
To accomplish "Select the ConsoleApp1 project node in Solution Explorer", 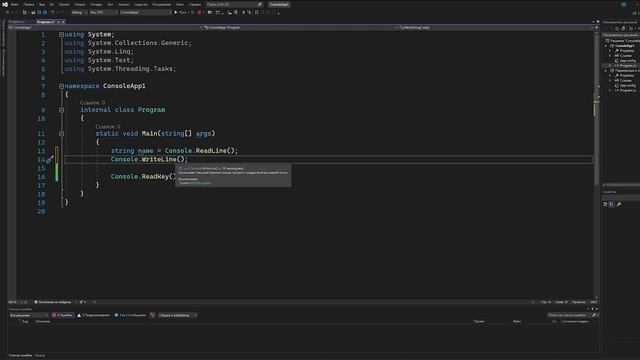I will pos(621,46).
